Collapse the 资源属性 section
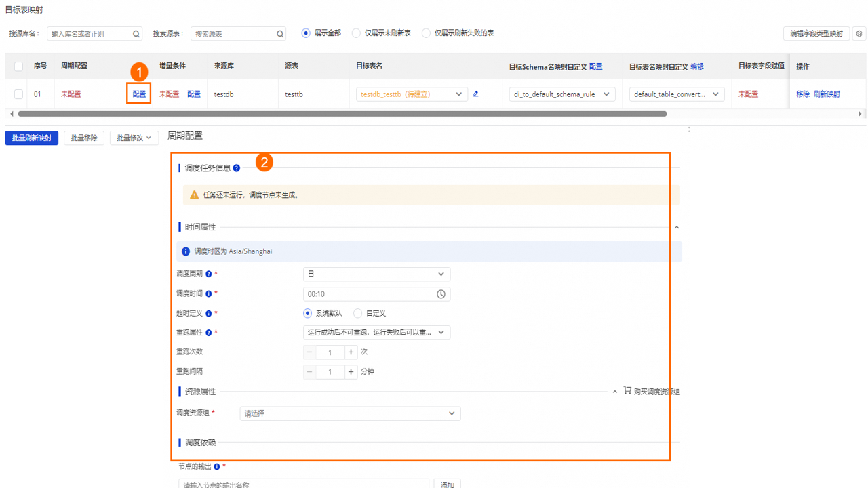Viewport: 868px width, 488px height. pyautogui.click(x=615, y=392)
